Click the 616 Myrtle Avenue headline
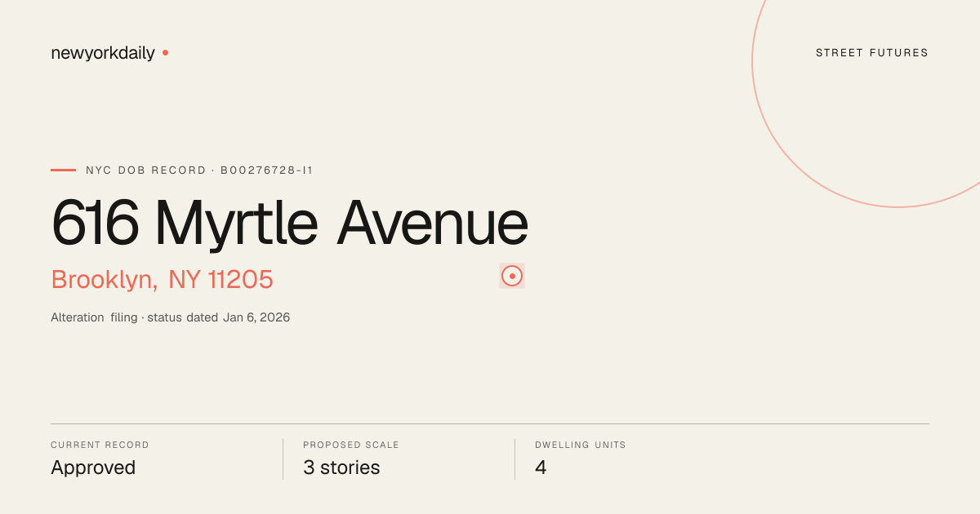This screenshot has height=514, width=980. pyautogui.click(x=290, y=223)
